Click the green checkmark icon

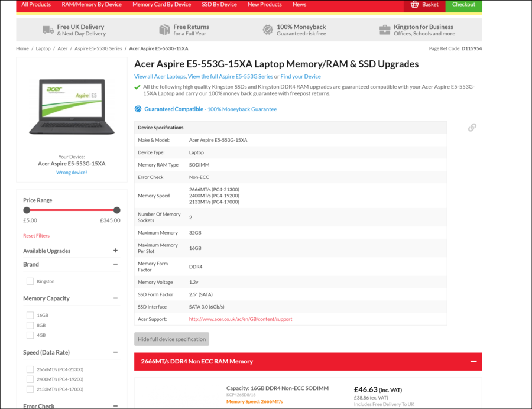tap(137, 87)
